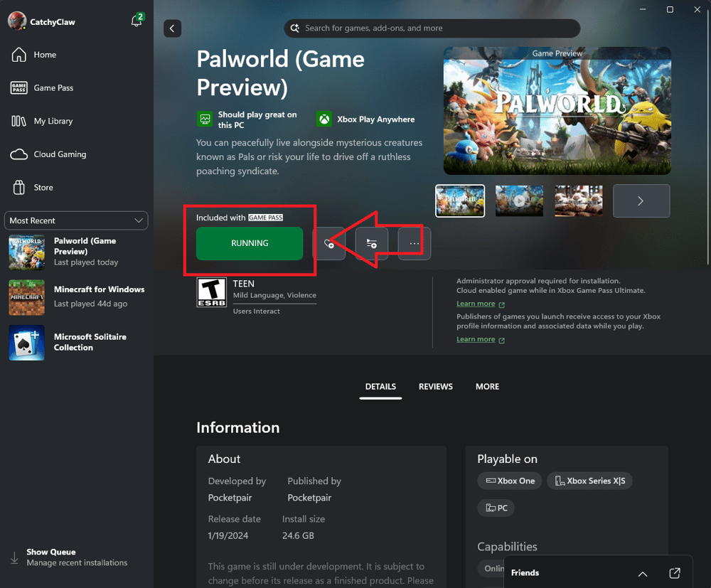Maximize the Xbox app window

pyautogui.click(x=670, y=9)
